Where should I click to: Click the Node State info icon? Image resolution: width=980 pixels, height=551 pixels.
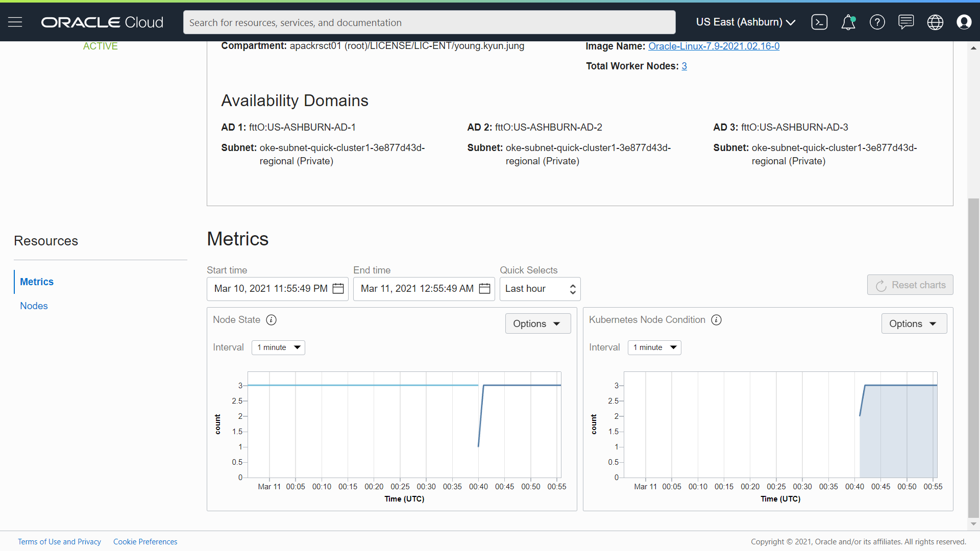click(x=272, y=320)
